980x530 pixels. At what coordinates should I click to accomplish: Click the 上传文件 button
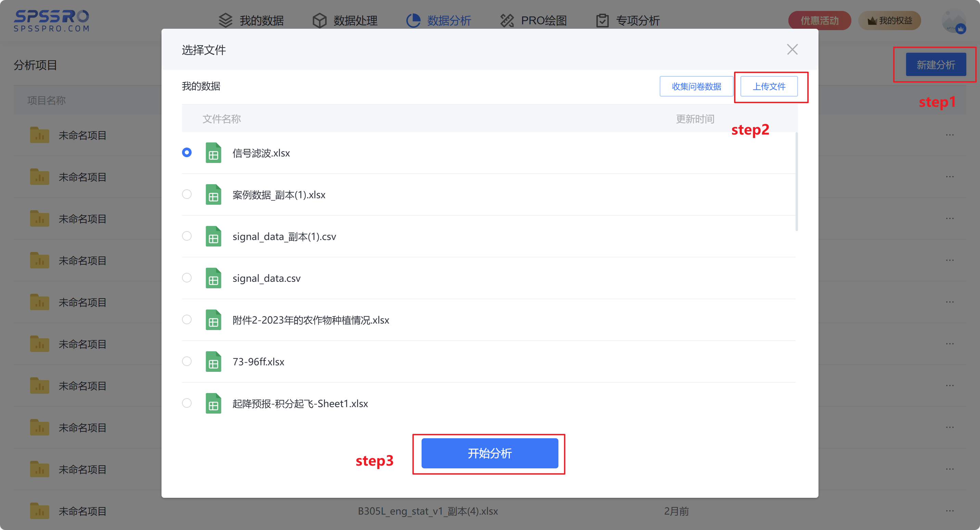pos(769,86)
